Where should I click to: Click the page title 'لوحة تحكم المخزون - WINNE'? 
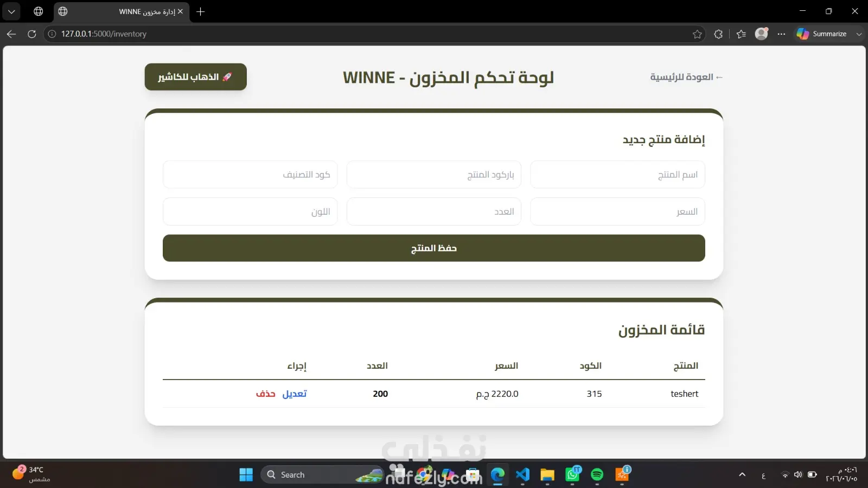tap(448, 78)
